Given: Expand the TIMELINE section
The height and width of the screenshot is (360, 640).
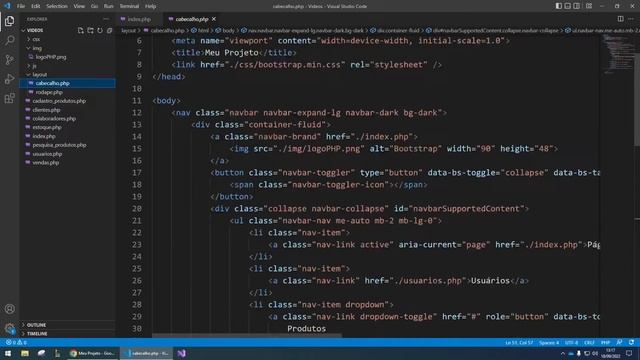Looking at the screenshot, I should (x=36, y=333).
